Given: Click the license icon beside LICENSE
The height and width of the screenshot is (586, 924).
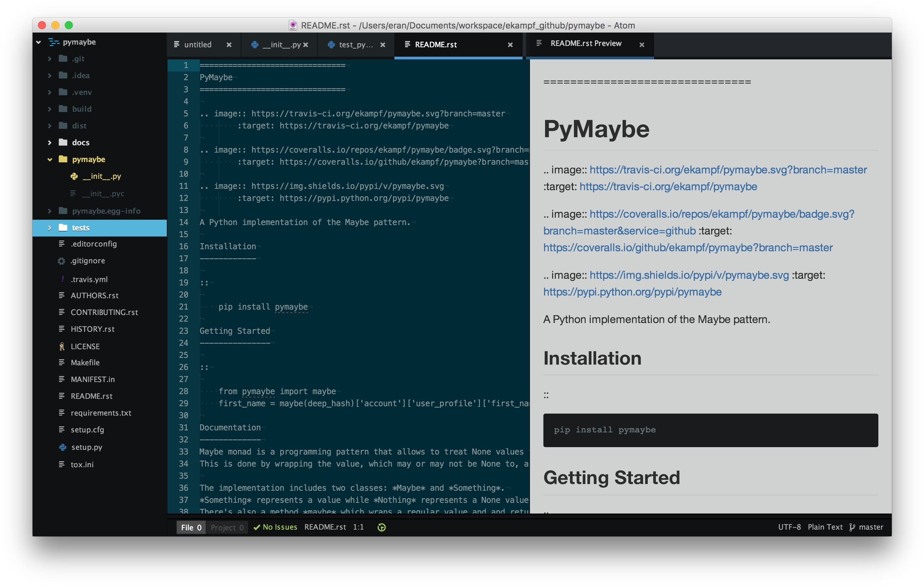Looking at the screenshot, I should [x=62, y=346].
